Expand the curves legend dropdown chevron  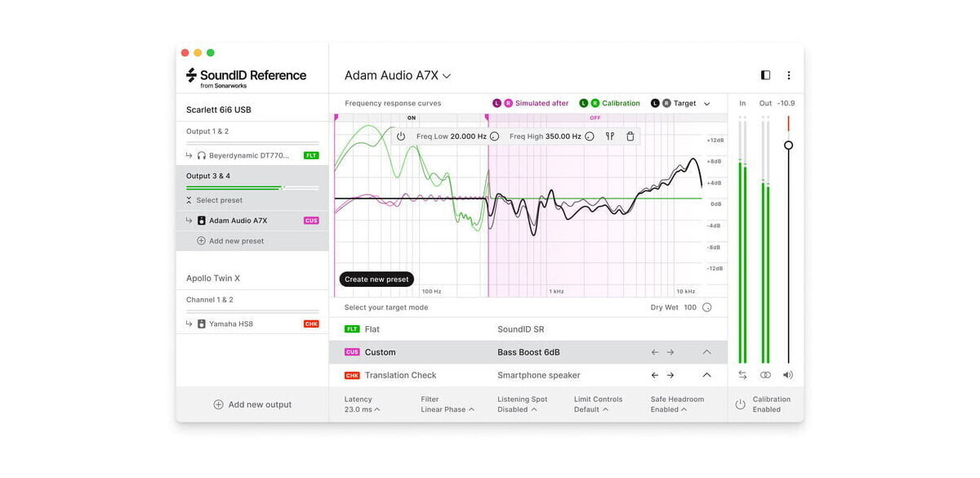coord(707,104)
